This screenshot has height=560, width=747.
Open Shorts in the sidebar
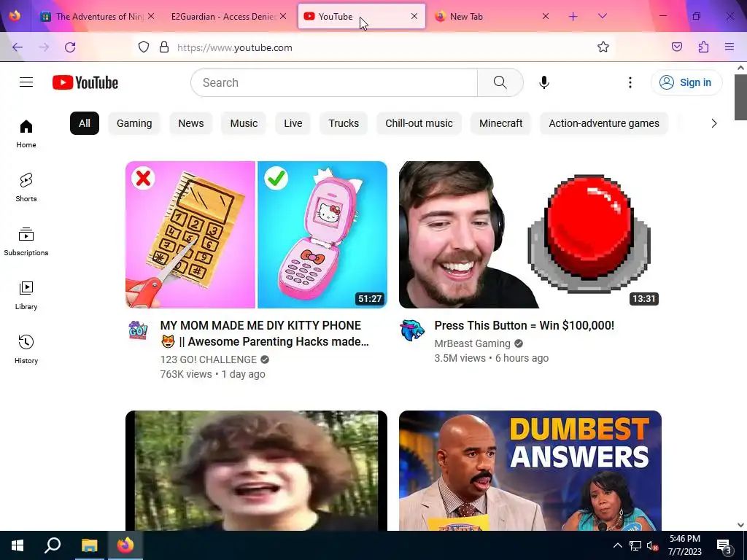click(26, 187)
